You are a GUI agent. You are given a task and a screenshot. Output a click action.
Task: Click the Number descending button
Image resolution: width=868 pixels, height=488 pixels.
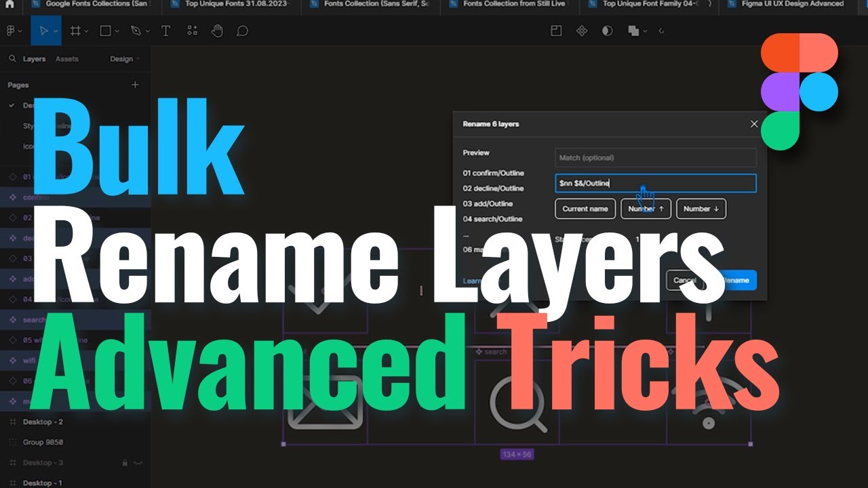[x=701, y=209]
